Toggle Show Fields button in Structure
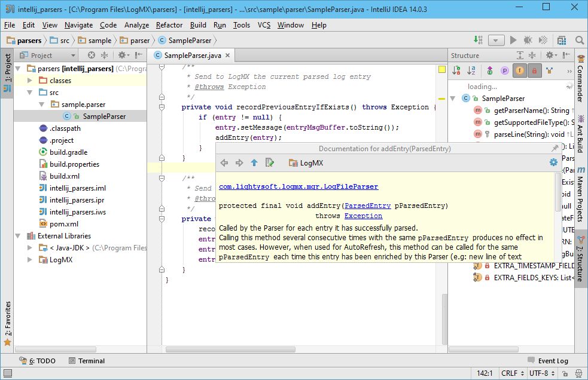This screenshot has width=588, height=380. [x=520, y=71]
